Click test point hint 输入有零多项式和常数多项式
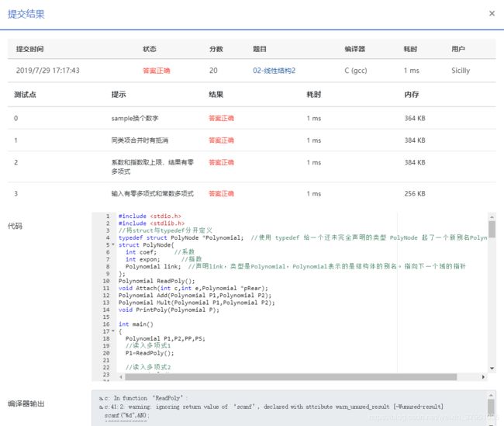This screenshot has width=504, height=426. click(x=152, y=193)
